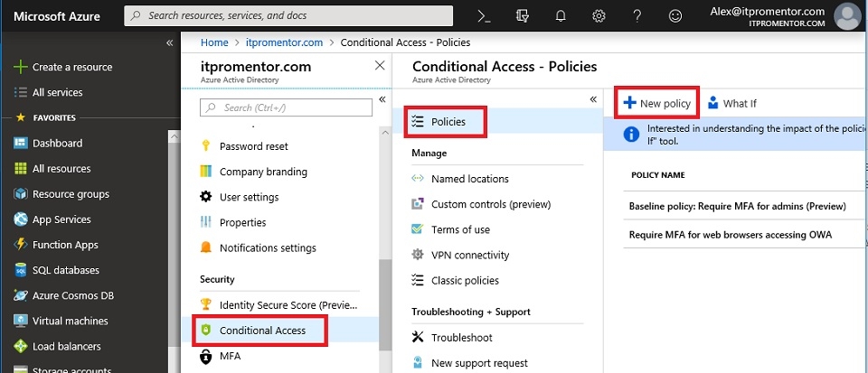Click the Create a resource plus icon

pos(21,67)
